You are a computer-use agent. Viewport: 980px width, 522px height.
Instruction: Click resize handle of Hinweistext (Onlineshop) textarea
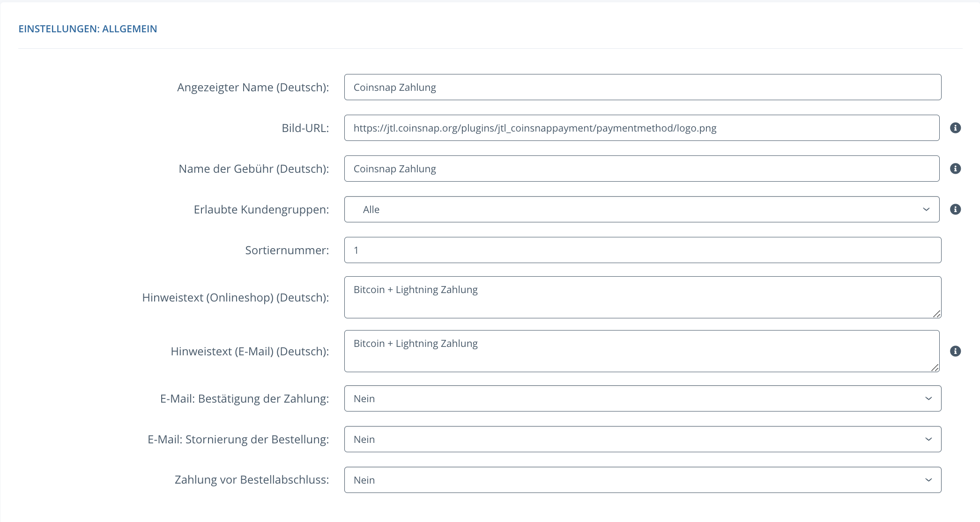(x=936, y=314)
